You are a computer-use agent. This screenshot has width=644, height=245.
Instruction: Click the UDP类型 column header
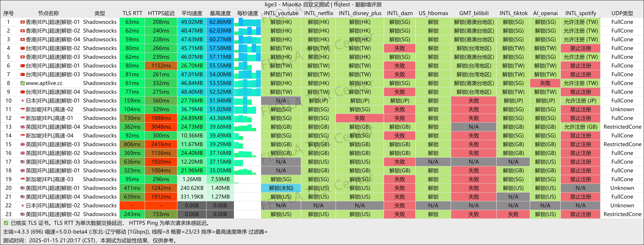coord(622,13)
